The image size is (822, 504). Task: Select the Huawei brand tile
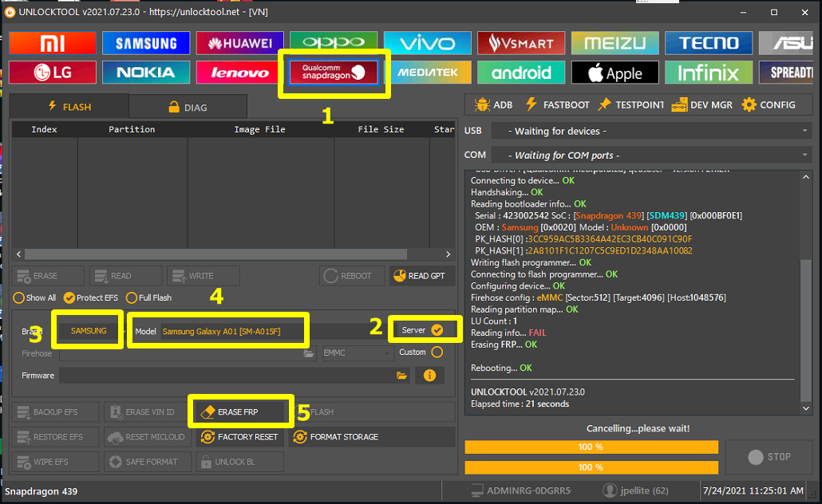239,43
